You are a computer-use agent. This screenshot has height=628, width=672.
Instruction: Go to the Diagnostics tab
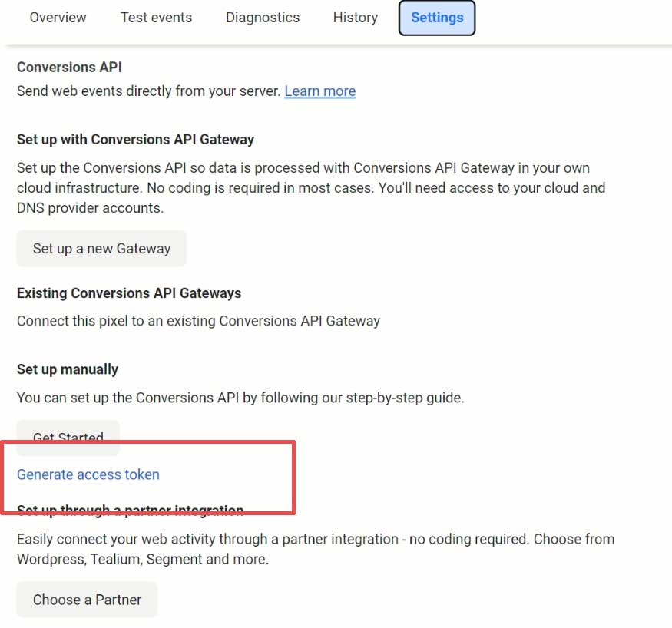pos(263,17)
